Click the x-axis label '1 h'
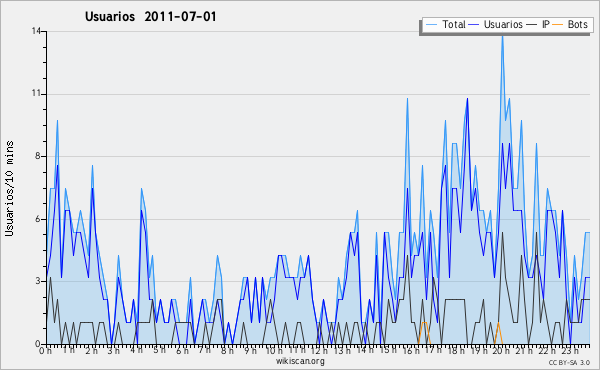600x370 pixels. click(x=69, y=350)
